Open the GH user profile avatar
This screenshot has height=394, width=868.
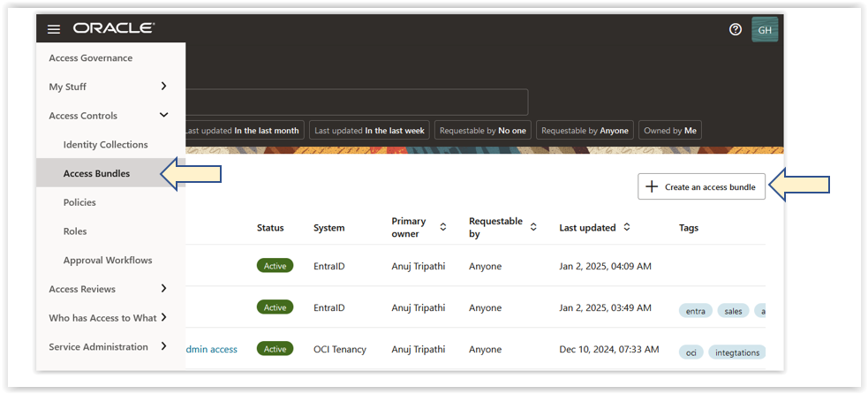tap(764, 30)
